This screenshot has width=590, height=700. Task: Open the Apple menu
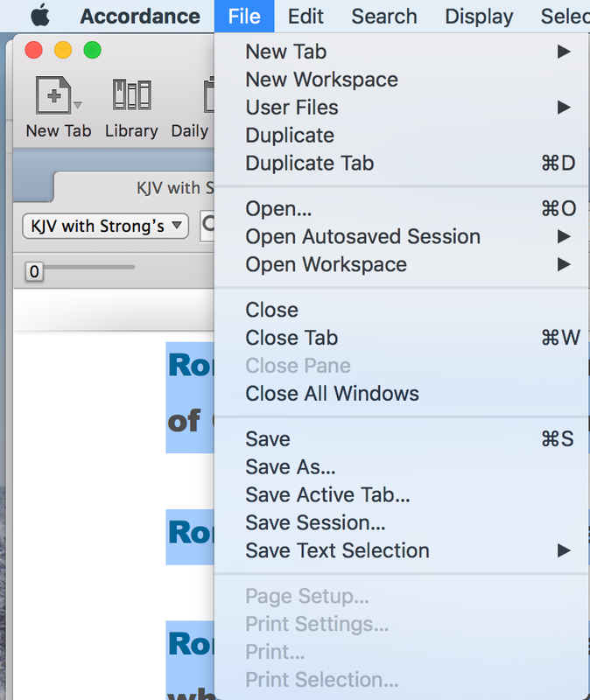click(40, 16)
